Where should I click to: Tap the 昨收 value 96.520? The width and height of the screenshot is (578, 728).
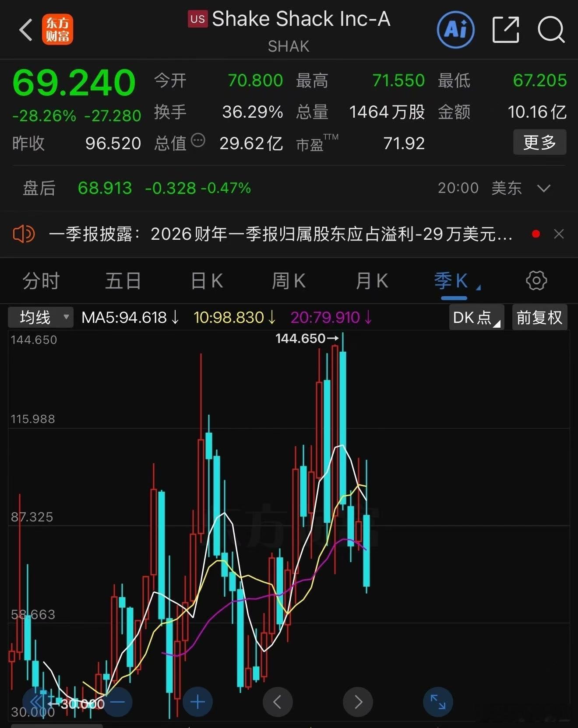(x=113, y=143)
